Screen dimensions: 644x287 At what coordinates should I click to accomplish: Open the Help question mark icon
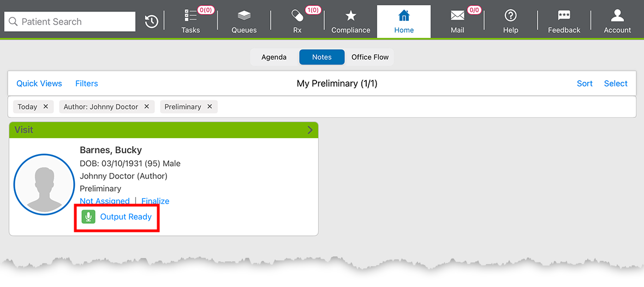[x=511, y=16]
